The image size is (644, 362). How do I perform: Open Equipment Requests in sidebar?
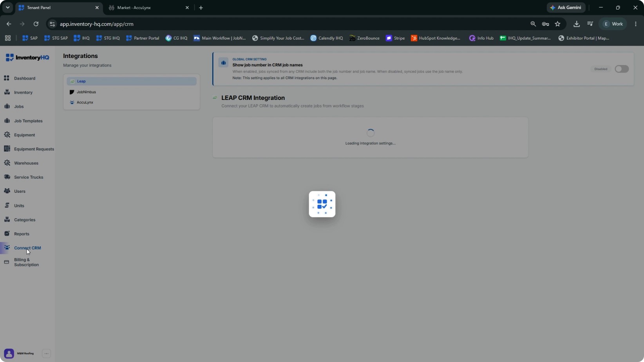click(34, 149)
